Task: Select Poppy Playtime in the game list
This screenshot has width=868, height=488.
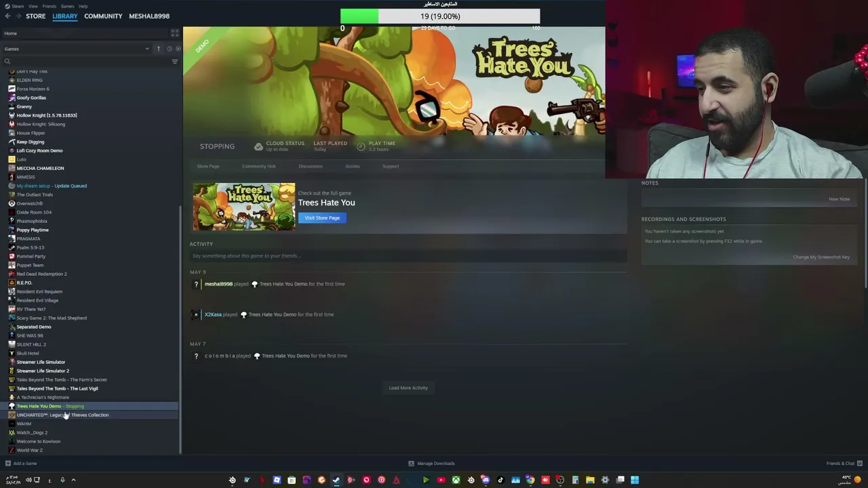Action: pos(33,230)
